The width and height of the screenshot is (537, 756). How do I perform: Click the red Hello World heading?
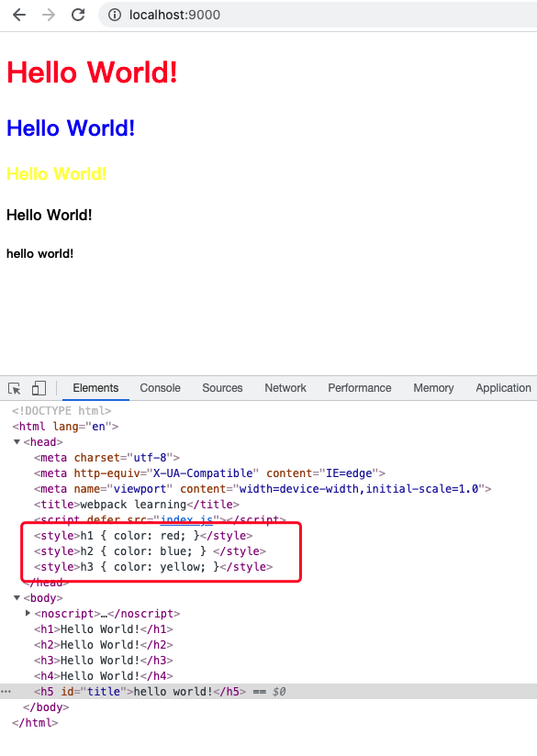tap(92, 72)
